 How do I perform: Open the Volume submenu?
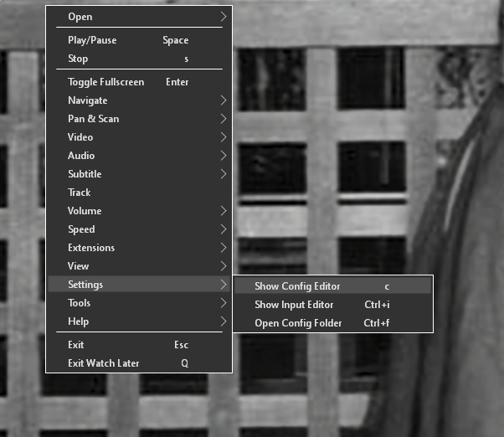[139, 211]
